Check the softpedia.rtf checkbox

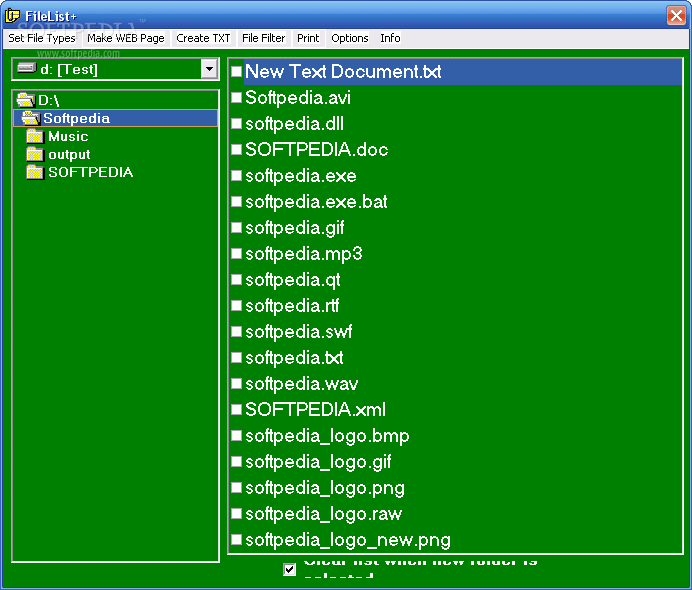[237, 305]
